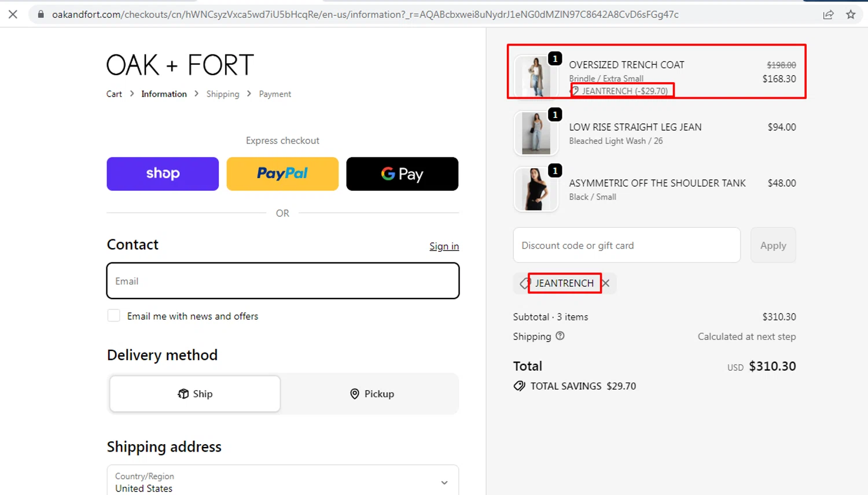
Task: Click the shipping help question mark icon
Action: 560,336
